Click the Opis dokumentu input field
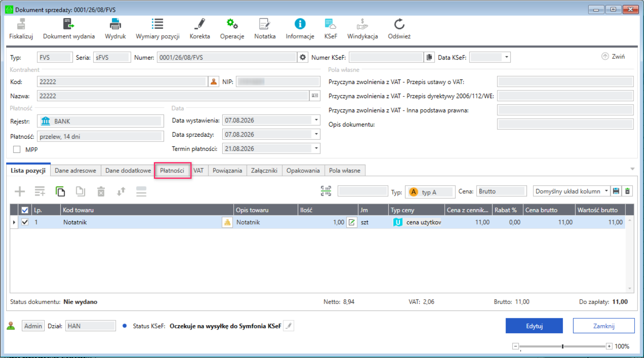The image size is (644, 358). [565, 124]
